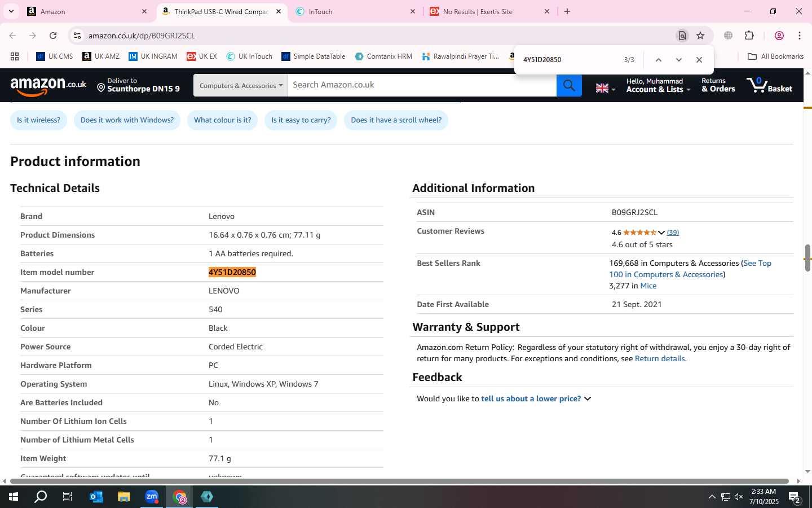This screenshot has height=508, width=812.
Task: Click the What colour is it? chip
Action: [x=222, y=120]
